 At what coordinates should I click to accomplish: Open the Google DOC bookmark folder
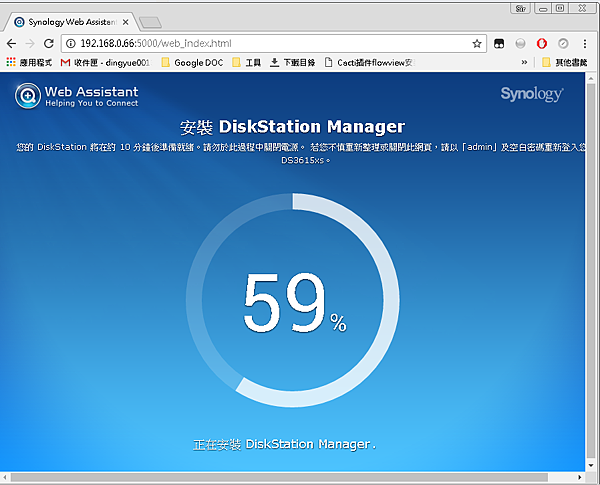(192, 62)
